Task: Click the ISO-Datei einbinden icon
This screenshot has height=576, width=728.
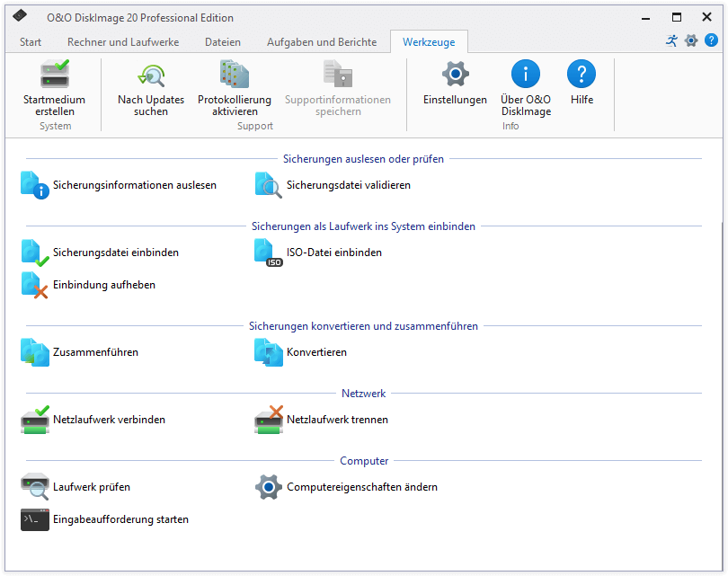Action: (269, 253)
